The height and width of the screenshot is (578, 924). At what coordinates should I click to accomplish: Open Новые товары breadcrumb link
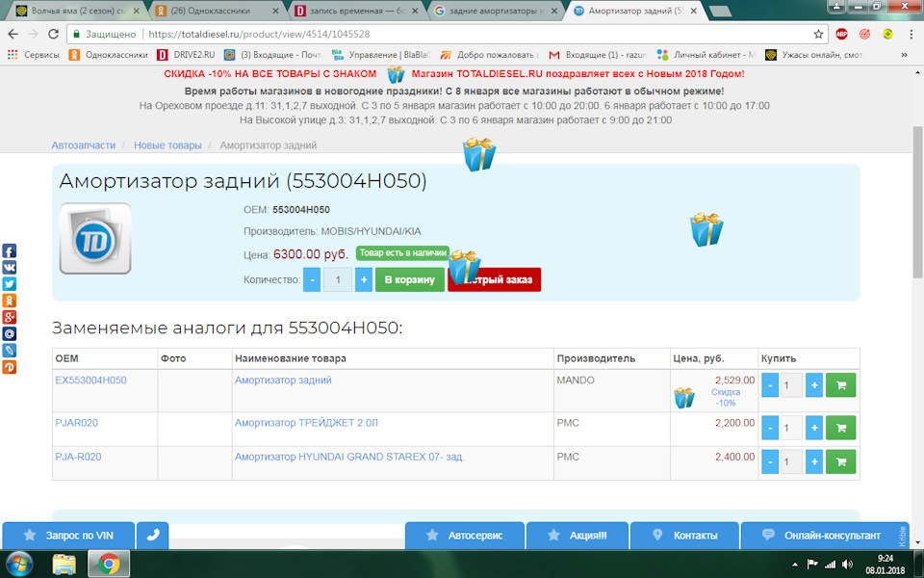(x=167, y=145)
